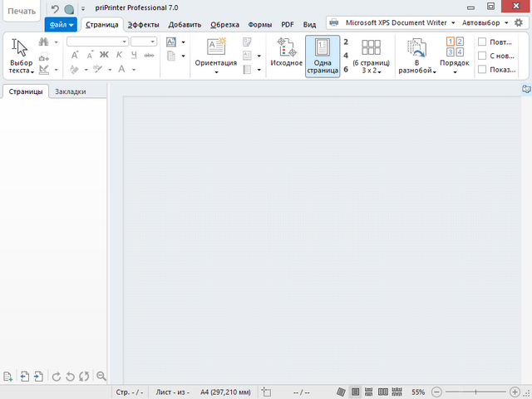The width and height of the screenshot is (532, 399).
Task: Click the undo arrow in quick access bar
Action: [x=55, y=9]
